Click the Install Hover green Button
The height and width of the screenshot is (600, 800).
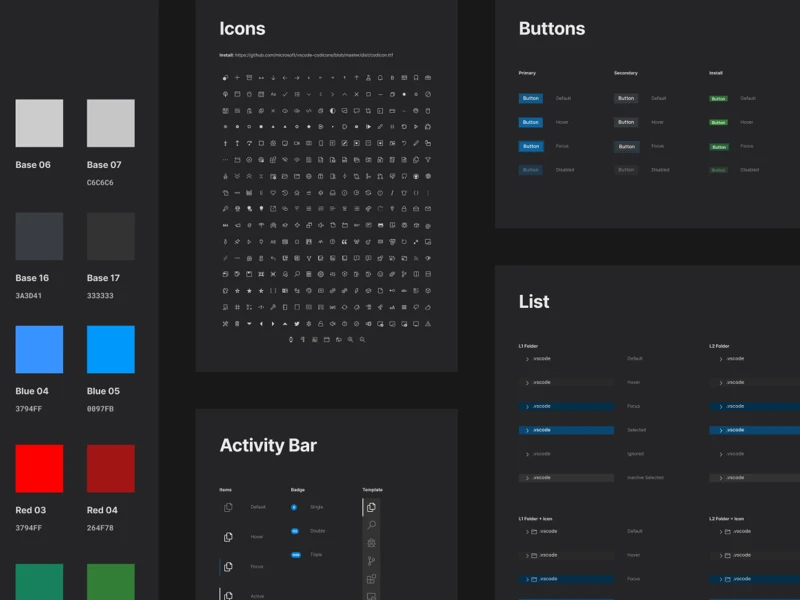718,122
